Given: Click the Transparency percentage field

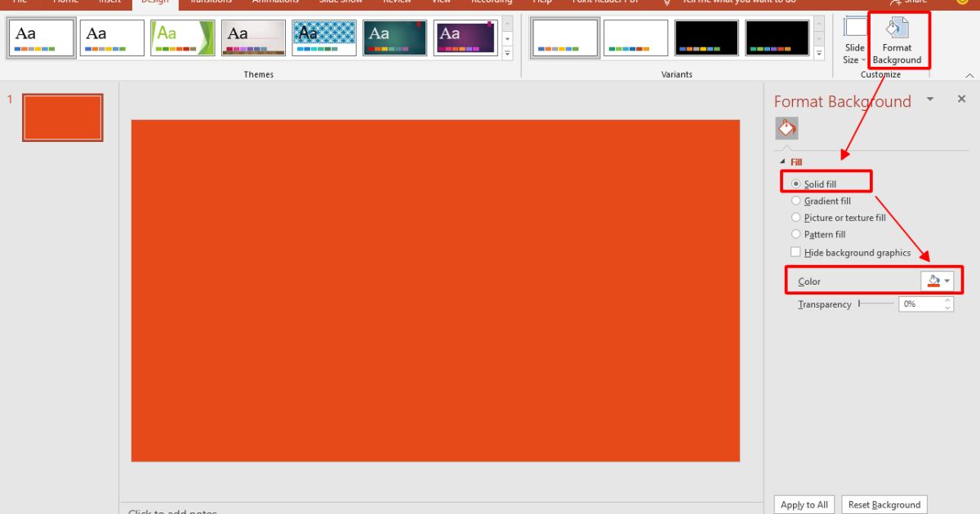Looking at the screenshot, I should 920,304.
